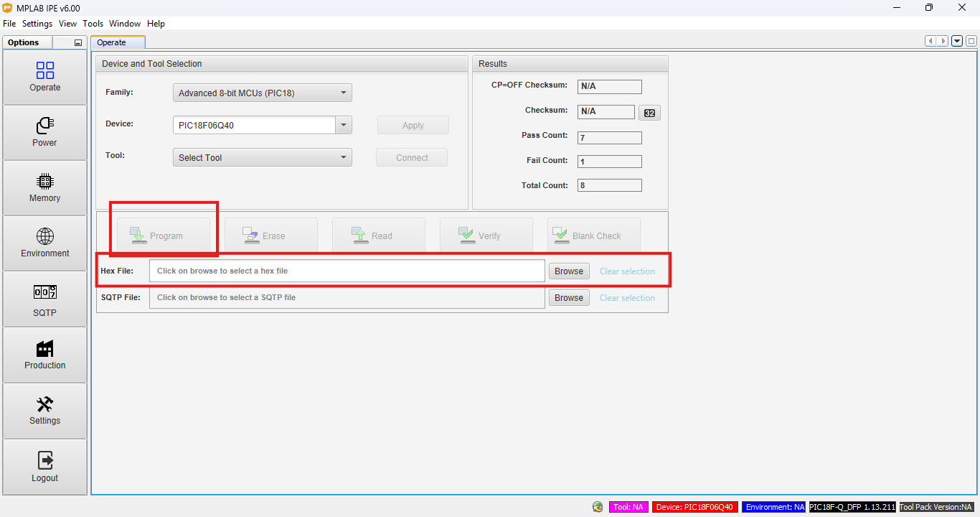The height and width of the screenshot is (517, 980).
Task: Open the Environment options panel
Action: point(44,243)
